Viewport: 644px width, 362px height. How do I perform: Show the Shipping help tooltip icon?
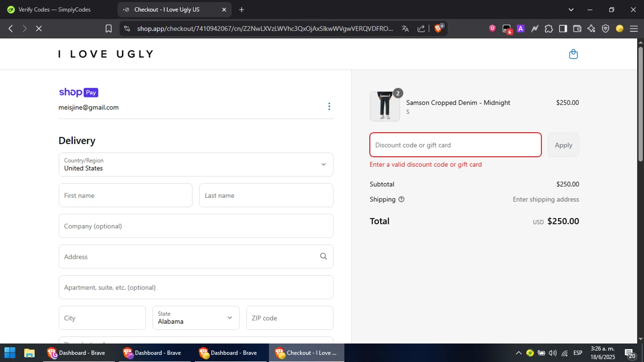401,199
